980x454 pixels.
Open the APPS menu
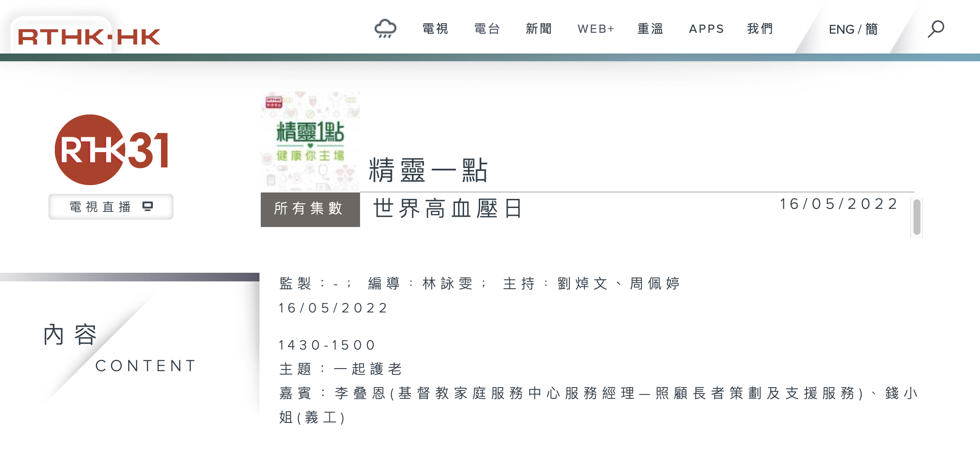706,29
